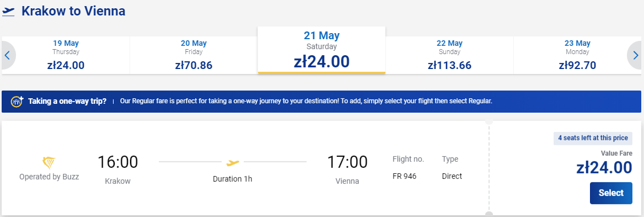
Task: Select the 19 May Thursday date tab
Action: click(x=66, y=55)
